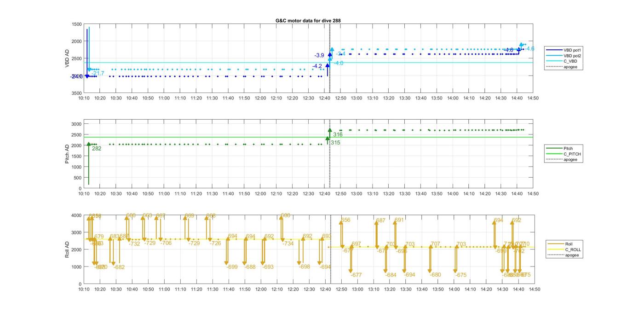This screenshot has width=644, height=319.
Task: Click the '-677' roll data label
Action: pos(356,275)
